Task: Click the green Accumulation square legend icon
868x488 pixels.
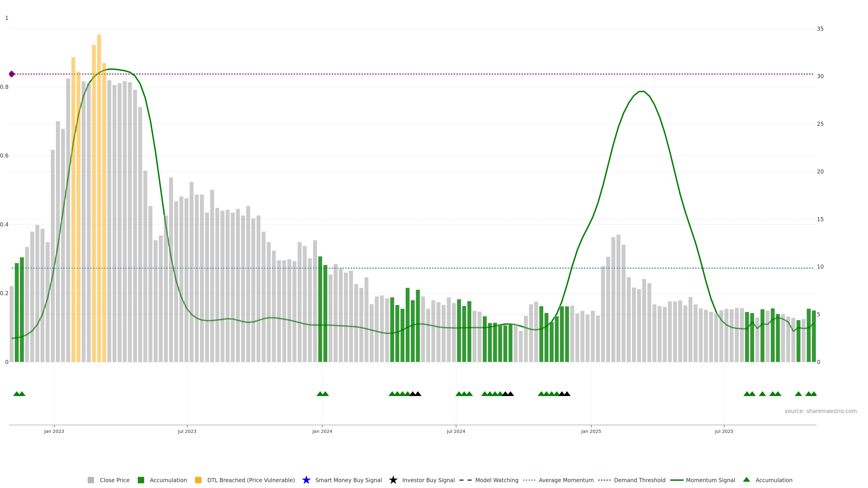Action: pyautogui.click(x=141, y=480)
